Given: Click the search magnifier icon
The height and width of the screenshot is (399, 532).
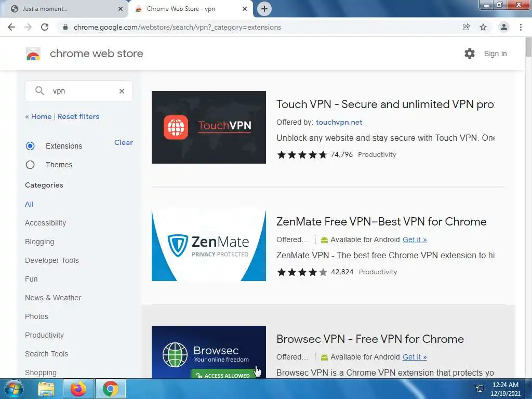Looking at the screenshot, I should [x=39, y=90].
